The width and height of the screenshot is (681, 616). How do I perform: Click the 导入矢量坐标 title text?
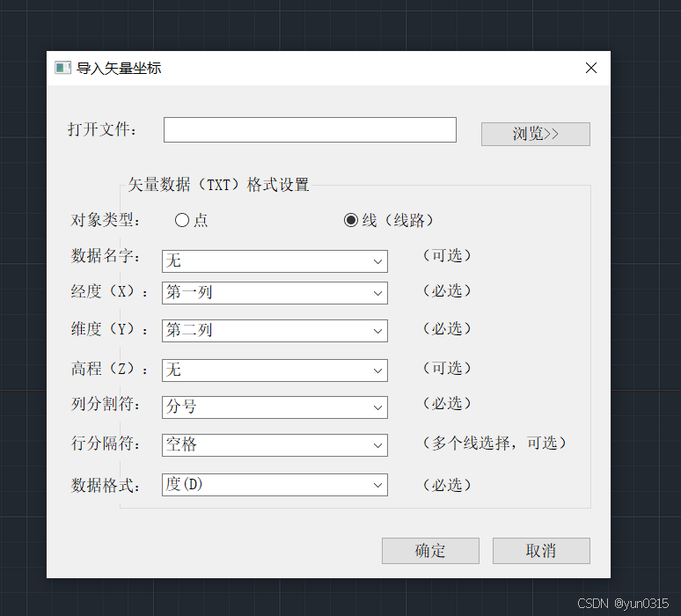[x=119, y=69]
